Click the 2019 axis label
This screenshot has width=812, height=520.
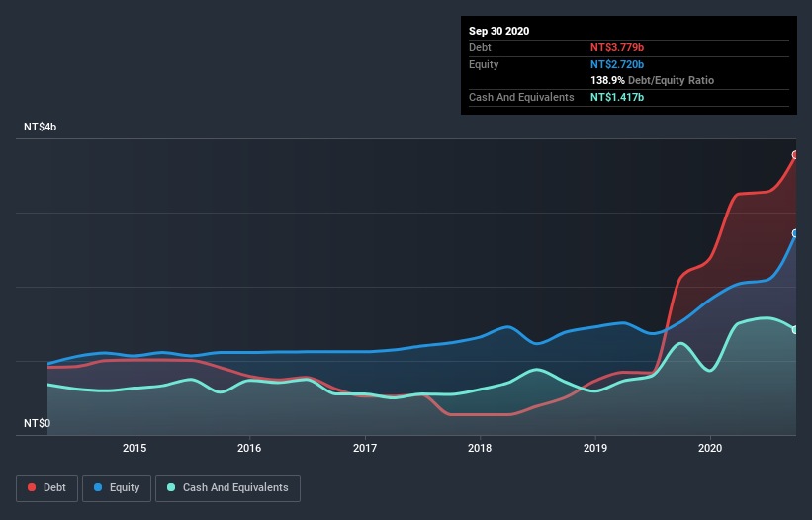pos(595,448)
